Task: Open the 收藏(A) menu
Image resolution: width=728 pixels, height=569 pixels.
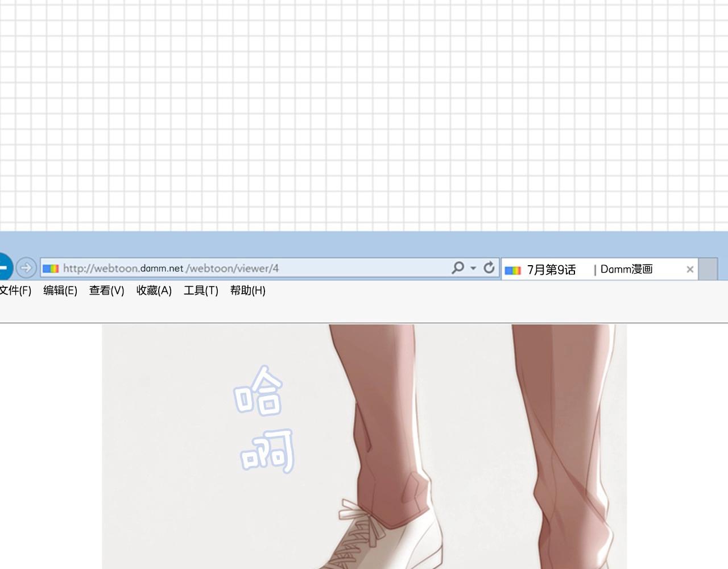Action: pos(154,291)
